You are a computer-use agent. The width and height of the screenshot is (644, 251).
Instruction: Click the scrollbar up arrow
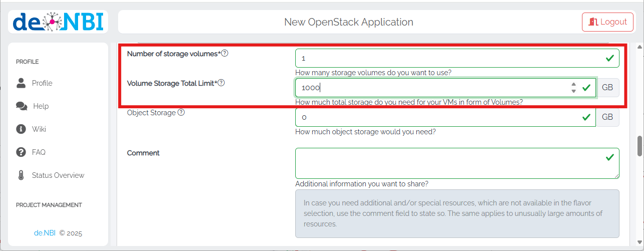(639, 47)
